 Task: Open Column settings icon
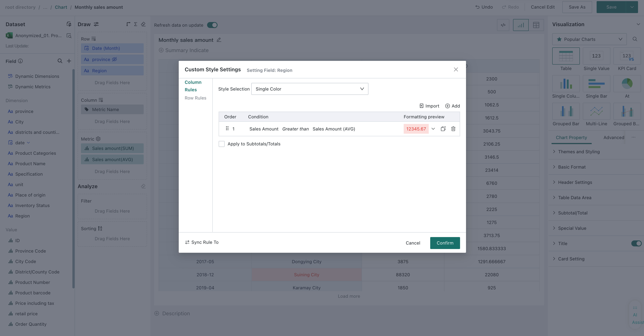pos(101,100)
